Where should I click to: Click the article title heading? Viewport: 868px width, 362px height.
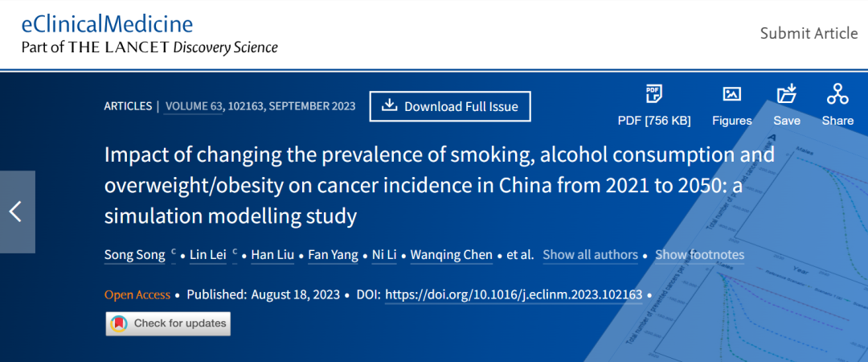[439, 185]
